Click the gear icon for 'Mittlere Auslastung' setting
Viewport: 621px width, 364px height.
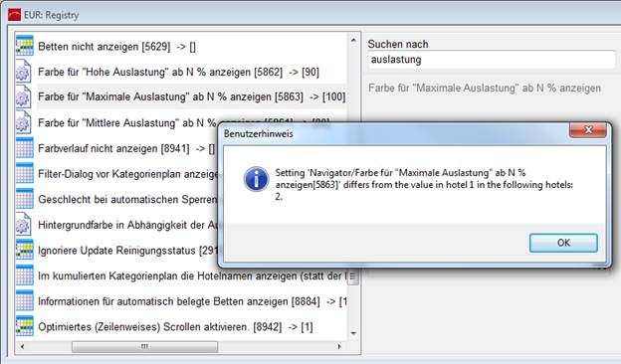(x=23, y=122)
